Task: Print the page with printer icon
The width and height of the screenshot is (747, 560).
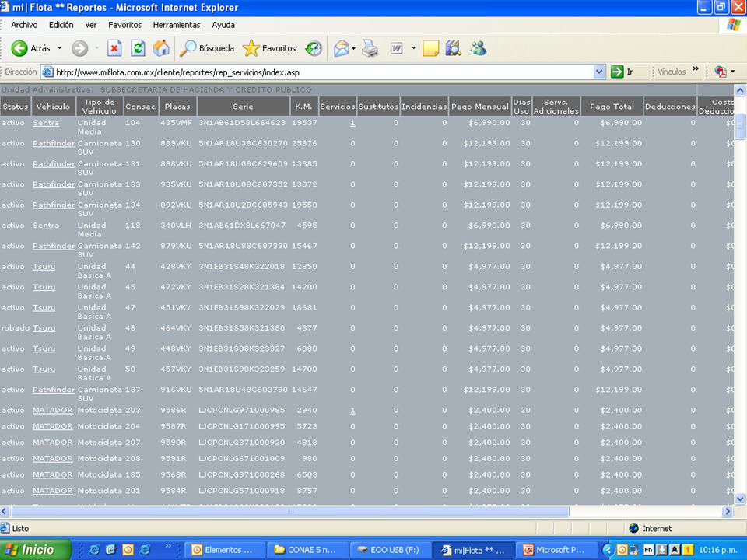Action: [x=370, y=48]
